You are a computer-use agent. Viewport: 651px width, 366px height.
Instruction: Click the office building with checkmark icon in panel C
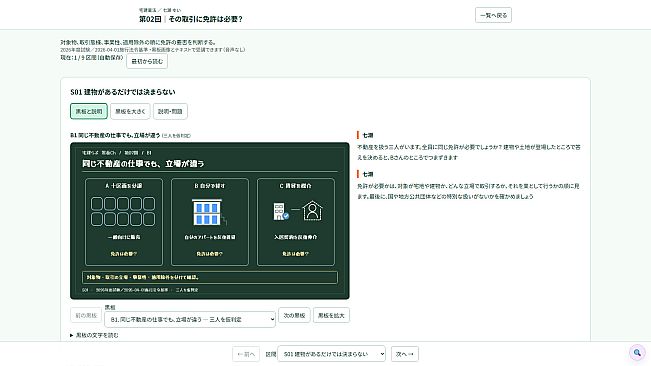(x=281, y=211)
